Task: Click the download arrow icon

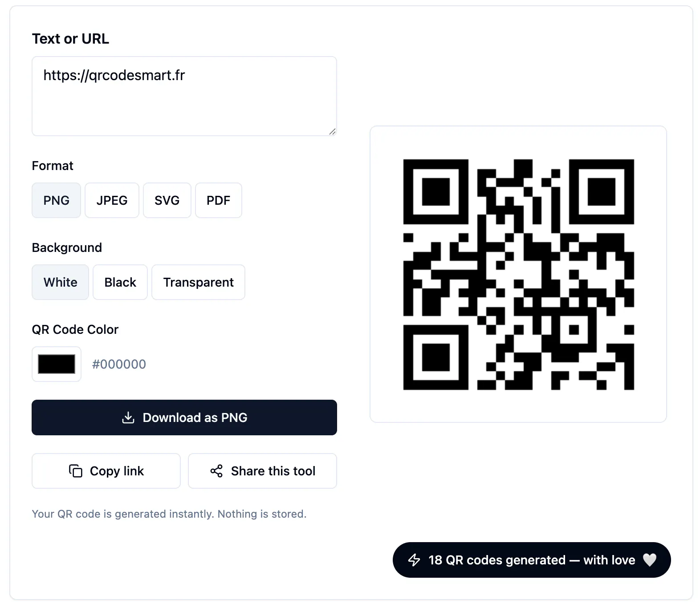Action: click(x=128, y=417)
